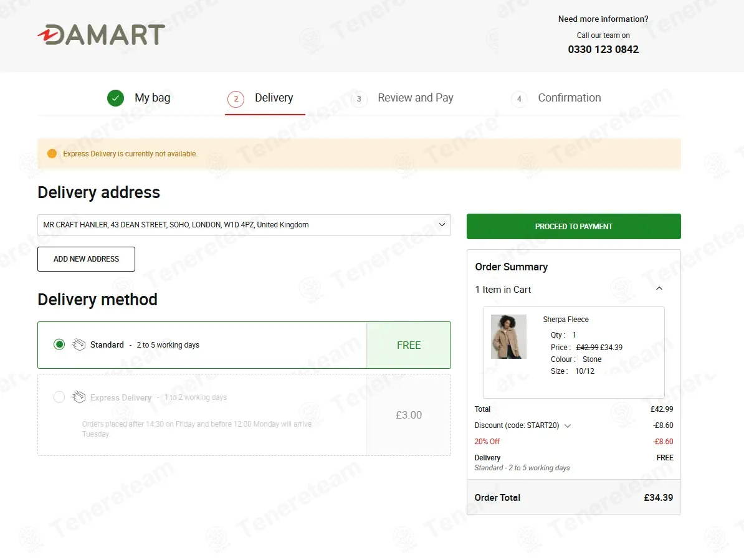
Task: Click the Size: 10/12 detail
Action: [572, 371]
